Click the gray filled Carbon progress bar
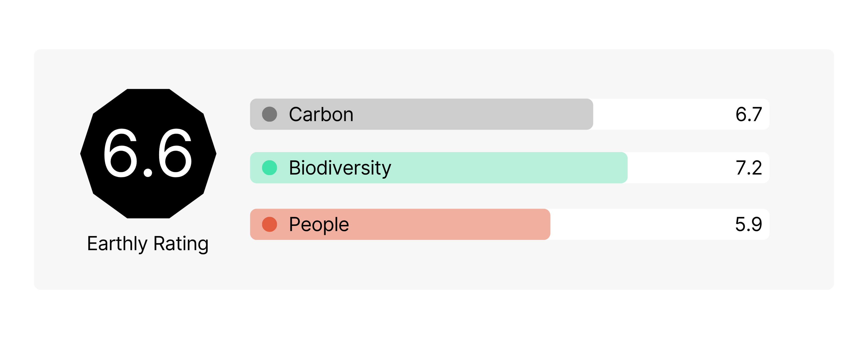This screenshot has height=339, width=868. pos(472,114)
